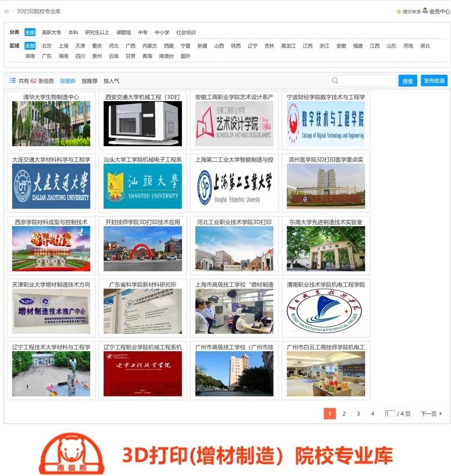Select the 高职大专 category tab
The width and height of the screenshot is (451, 476).
pyautogui.click(x=50, y=32)
